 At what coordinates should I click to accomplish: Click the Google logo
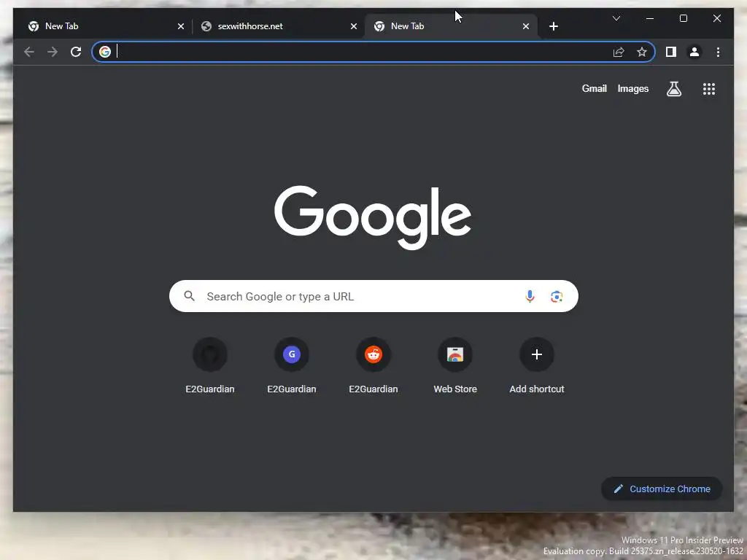373,217
